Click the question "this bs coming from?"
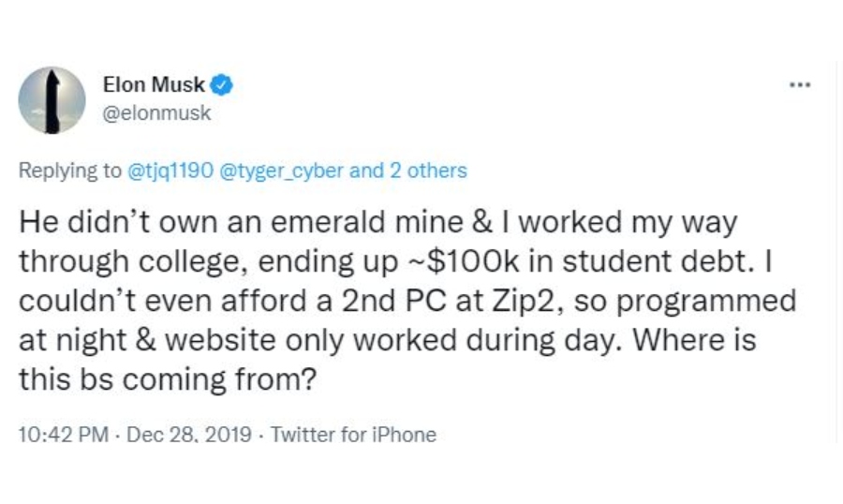This screenshot has height=504, width=843. [x=168, y=379]
